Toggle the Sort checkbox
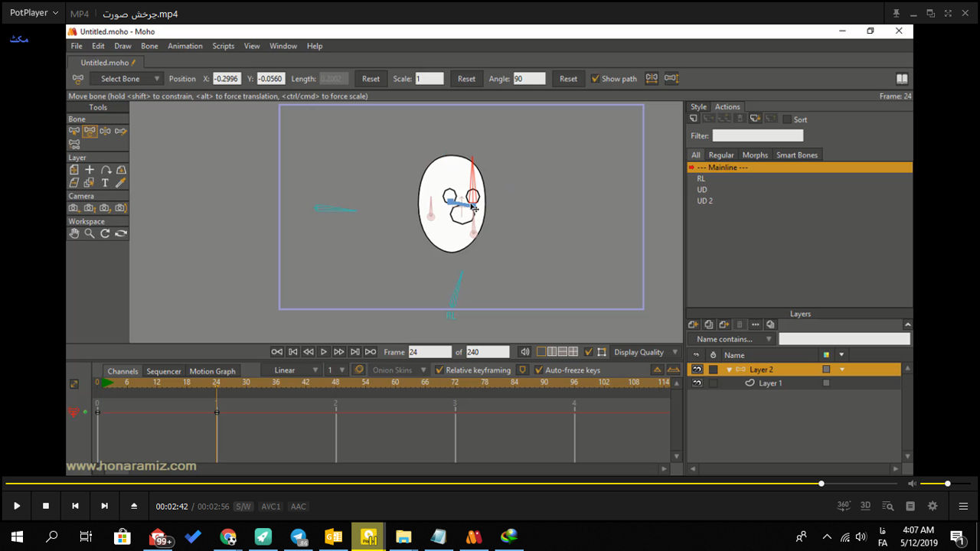Screen dimensions: 980x551 (x=786, y=119)
